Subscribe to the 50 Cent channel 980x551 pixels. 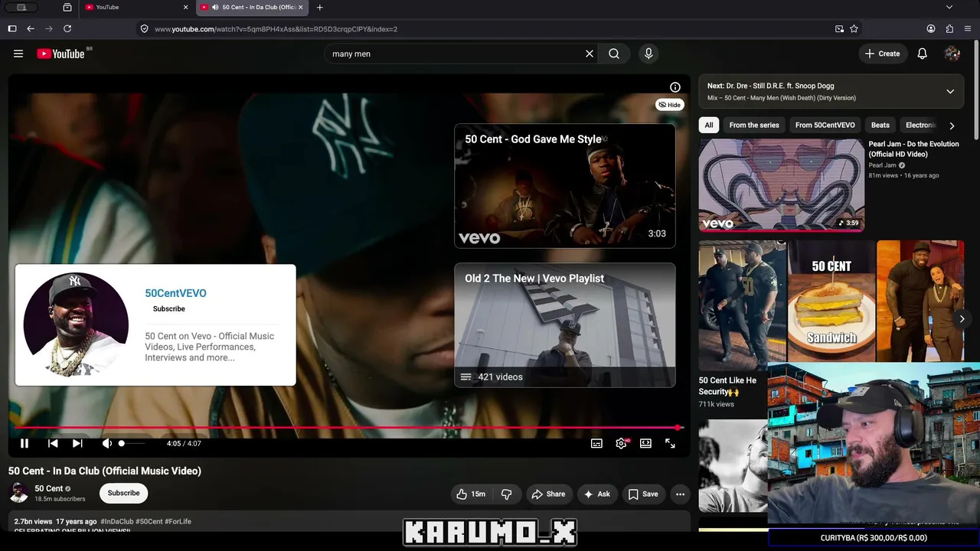[123, 493]
